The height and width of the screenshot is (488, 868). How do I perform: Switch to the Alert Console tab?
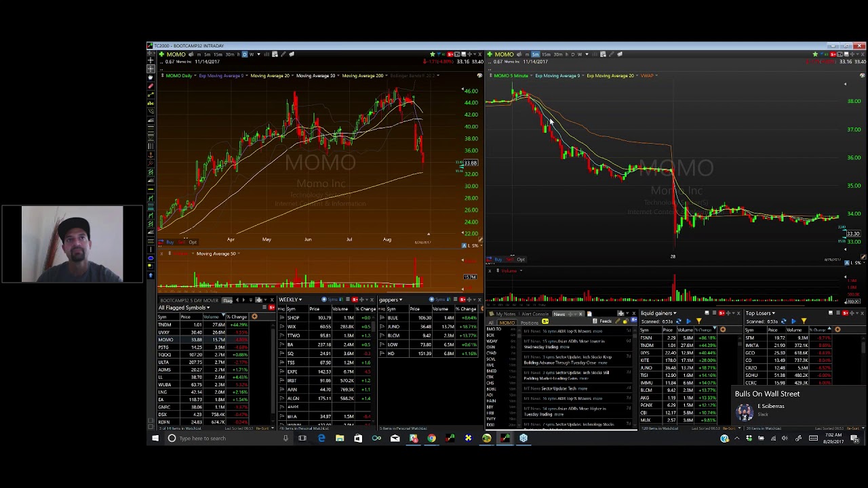click(x=536, y=314)
